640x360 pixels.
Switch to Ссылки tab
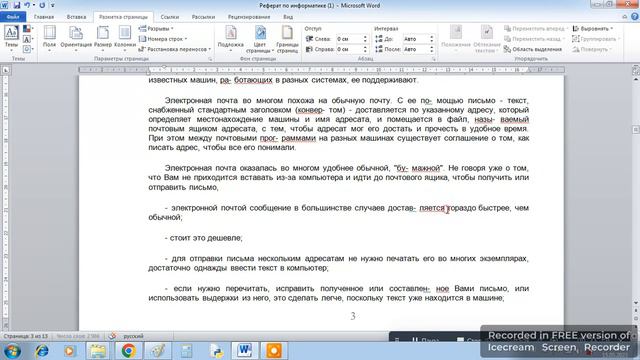[170, 17]
